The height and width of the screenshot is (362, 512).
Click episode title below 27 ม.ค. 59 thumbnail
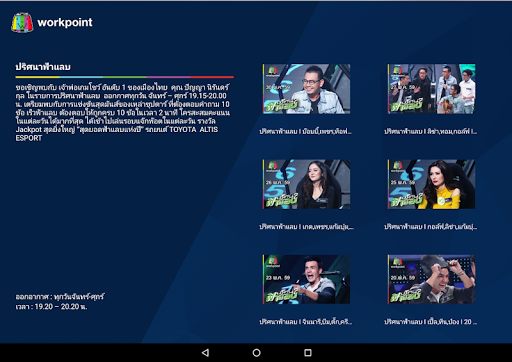pos(430,132)
